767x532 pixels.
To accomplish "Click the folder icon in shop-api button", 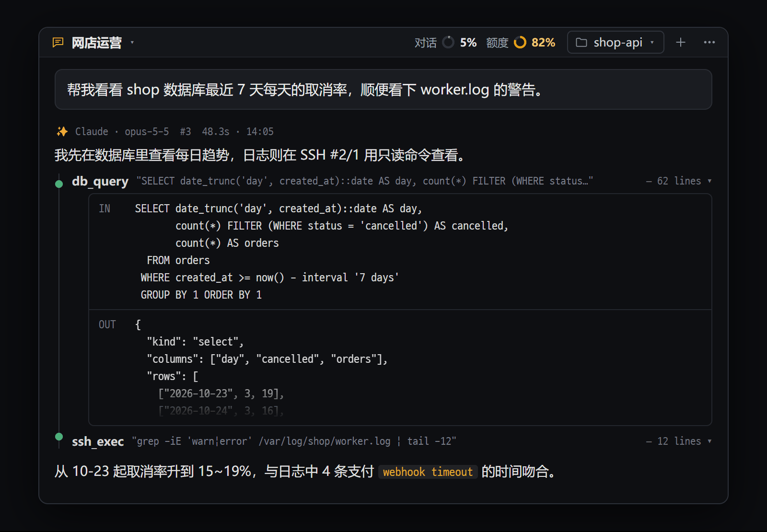I will click(x=581, y=42).
